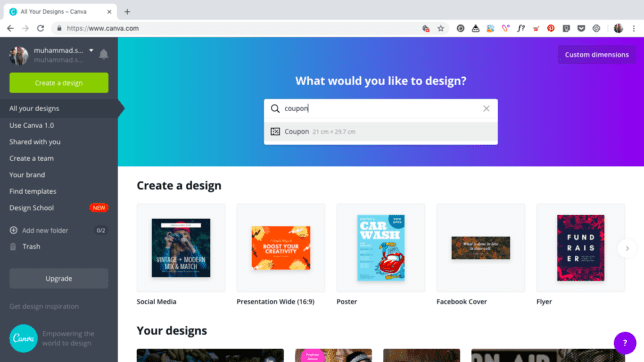
Task: Click the Canva logo in sidebar
Action: point(23,338)
